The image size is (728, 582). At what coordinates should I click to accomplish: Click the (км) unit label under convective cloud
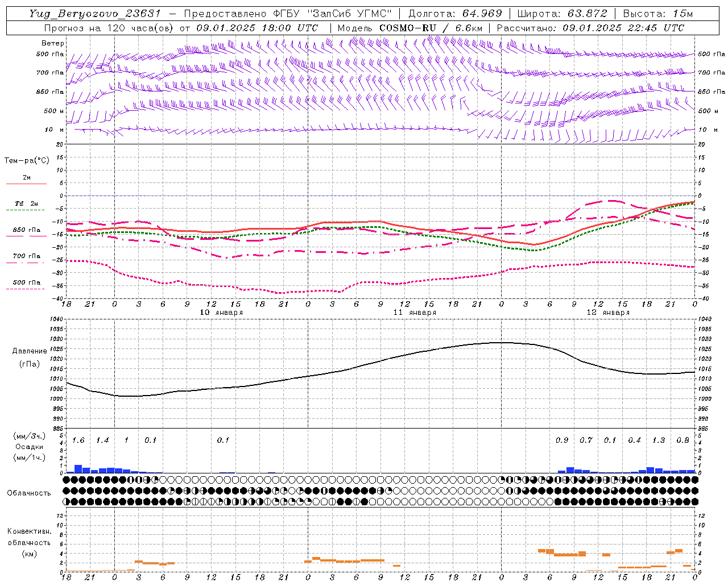point(29,554)
